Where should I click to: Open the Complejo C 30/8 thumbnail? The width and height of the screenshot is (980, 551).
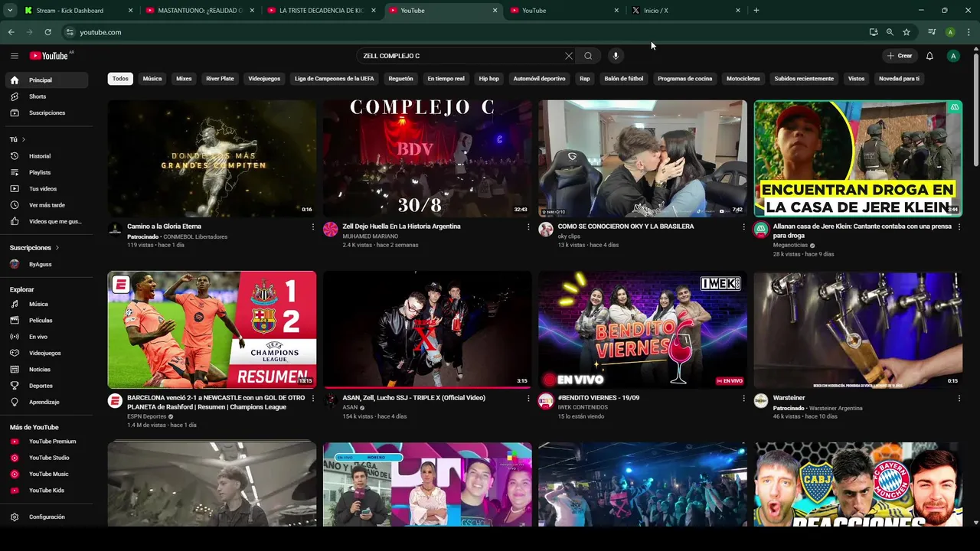pos(427,158)
